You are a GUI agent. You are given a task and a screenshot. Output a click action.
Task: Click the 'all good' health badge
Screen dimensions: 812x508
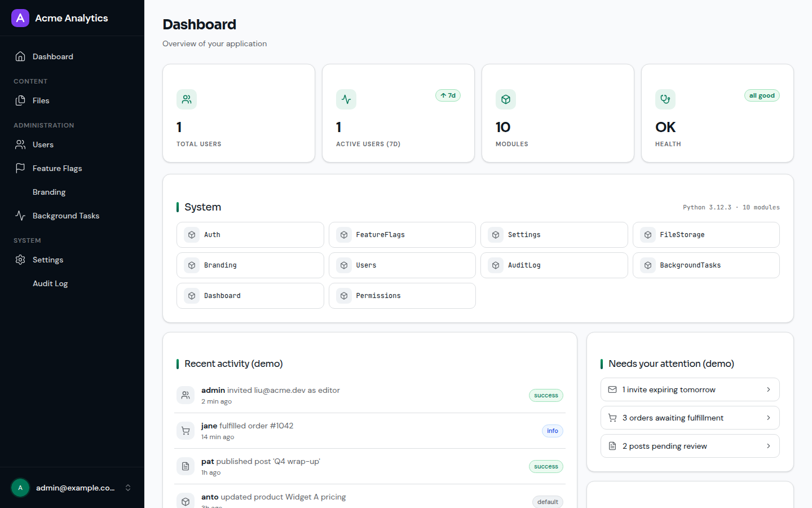tap(762, 95)
